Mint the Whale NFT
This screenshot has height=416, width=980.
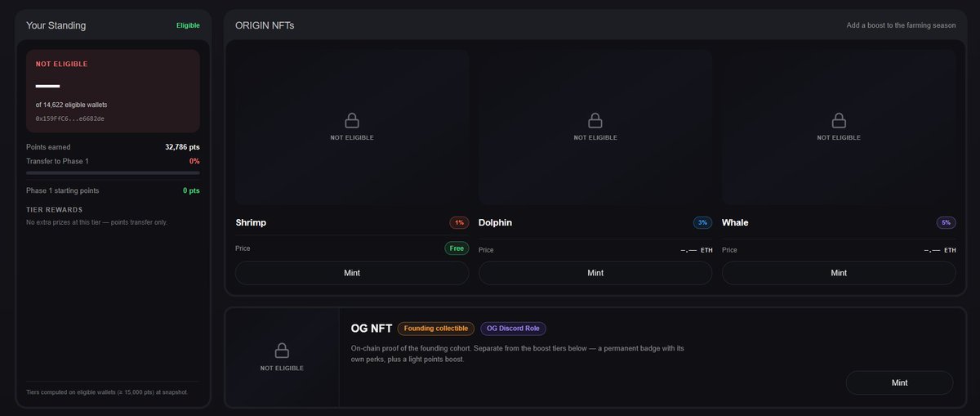pyautogui.click(x=839, y=273)
